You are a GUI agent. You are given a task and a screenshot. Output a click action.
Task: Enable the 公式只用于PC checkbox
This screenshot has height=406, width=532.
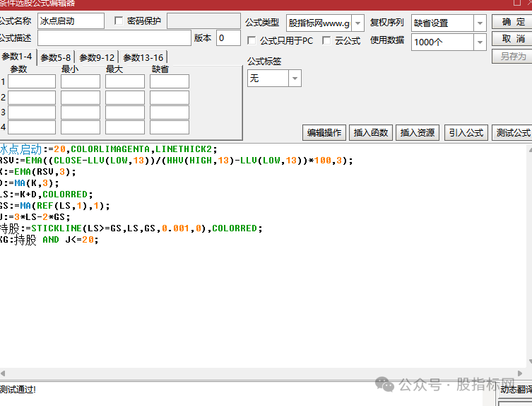252,41
